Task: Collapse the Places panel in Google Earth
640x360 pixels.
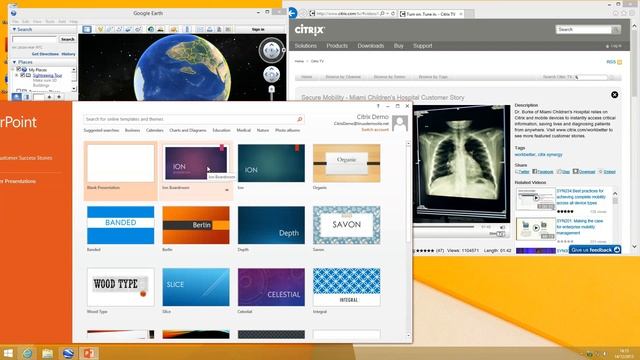Action: click(14, 62)
